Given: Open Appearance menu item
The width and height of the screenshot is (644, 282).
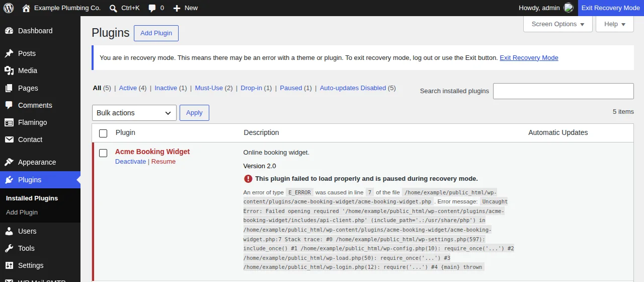Looking at the screenshot, I should coord(40,162).
